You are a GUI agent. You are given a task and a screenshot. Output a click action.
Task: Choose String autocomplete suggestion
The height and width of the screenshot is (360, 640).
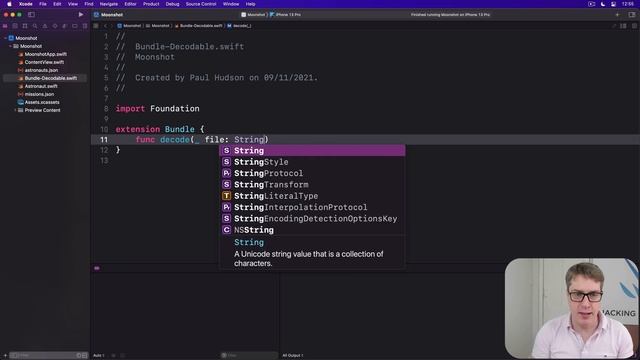[x=313, y=151]
